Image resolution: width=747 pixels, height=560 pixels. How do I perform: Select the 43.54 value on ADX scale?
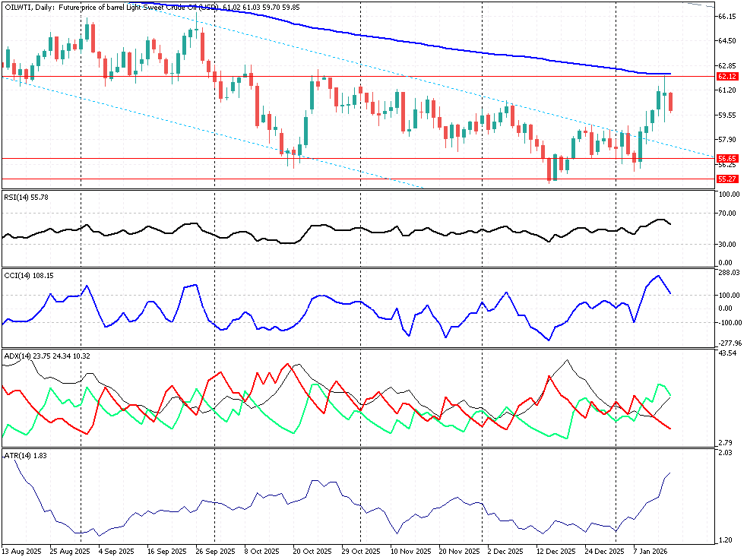726,354
